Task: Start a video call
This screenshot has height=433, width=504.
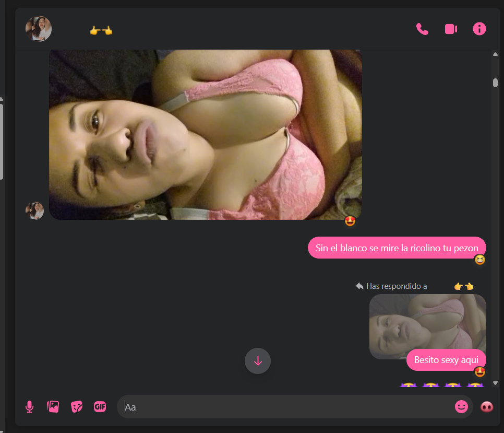Action: (x=451, y=29)
